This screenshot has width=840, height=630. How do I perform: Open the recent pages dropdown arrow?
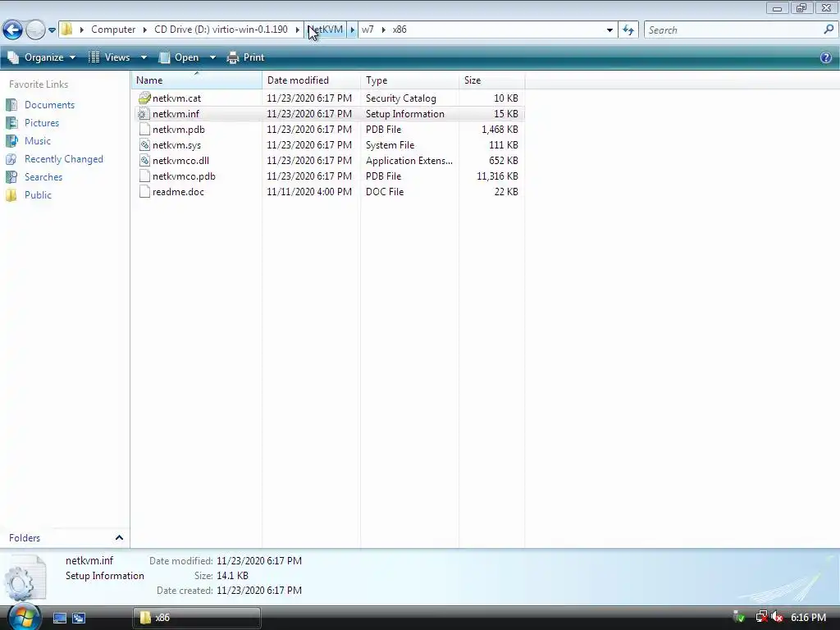pos(52,30)
